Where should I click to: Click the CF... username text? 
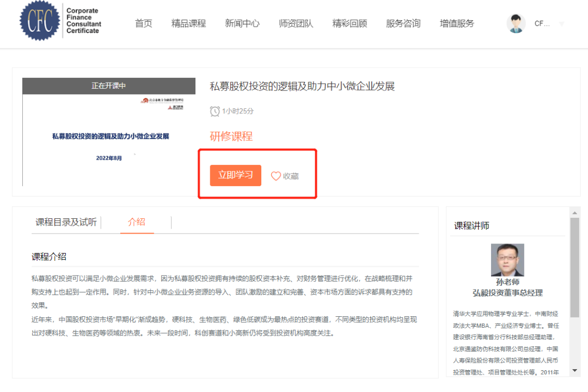click(x=542, y=23)
